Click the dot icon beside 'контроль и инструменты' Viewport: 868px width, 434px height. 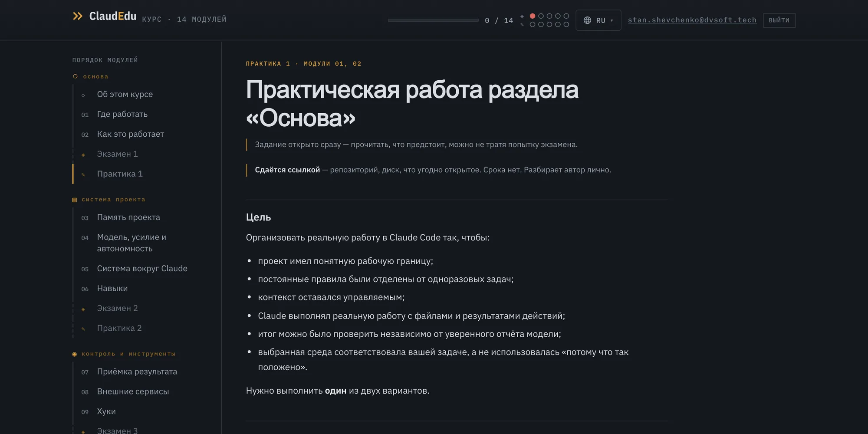click(x=75, y=354)
